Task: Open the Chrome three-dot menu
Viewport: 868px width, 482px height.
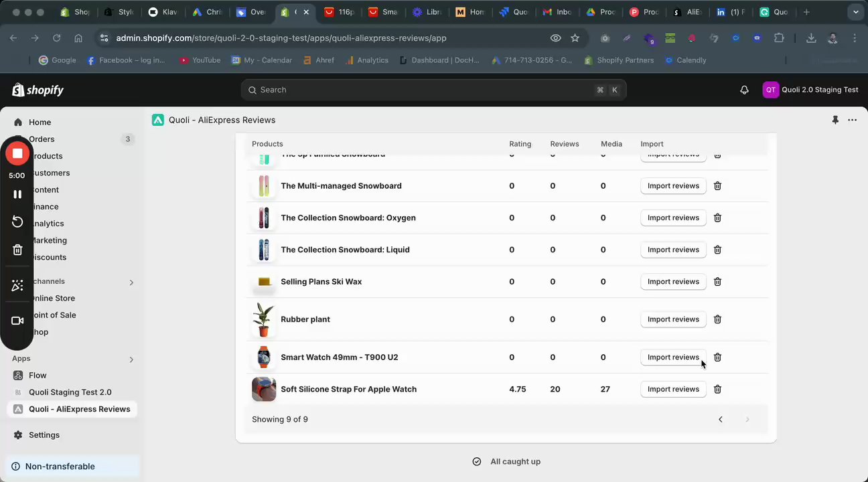Action: point(855,38)
